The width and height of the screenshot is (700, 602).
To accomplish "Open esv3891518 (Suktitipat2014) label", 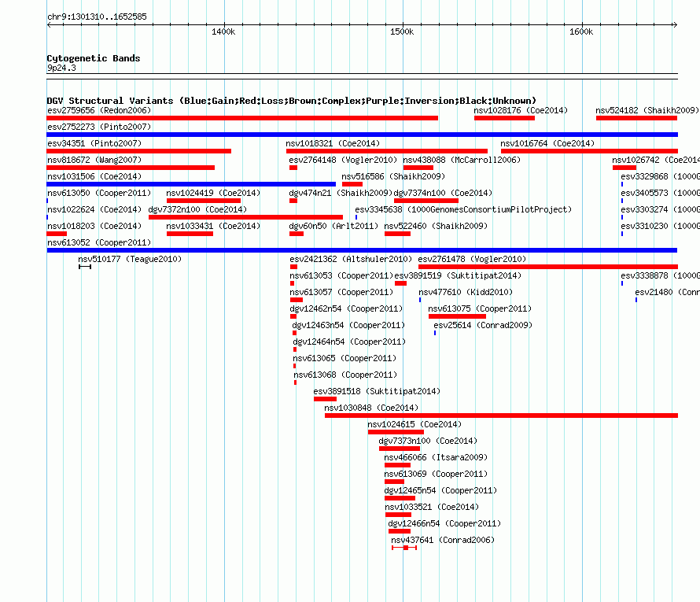I will click(x=376, y=391).
